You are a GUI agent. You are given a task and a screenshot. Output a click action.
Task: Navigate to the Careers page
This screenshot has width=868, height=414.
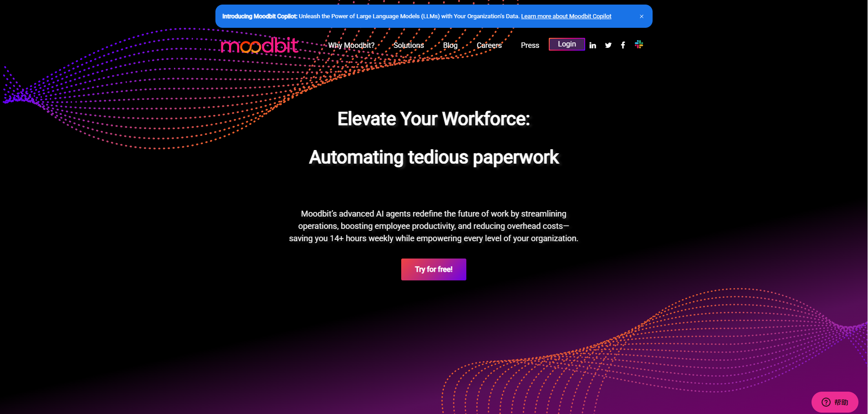[489, 45]
